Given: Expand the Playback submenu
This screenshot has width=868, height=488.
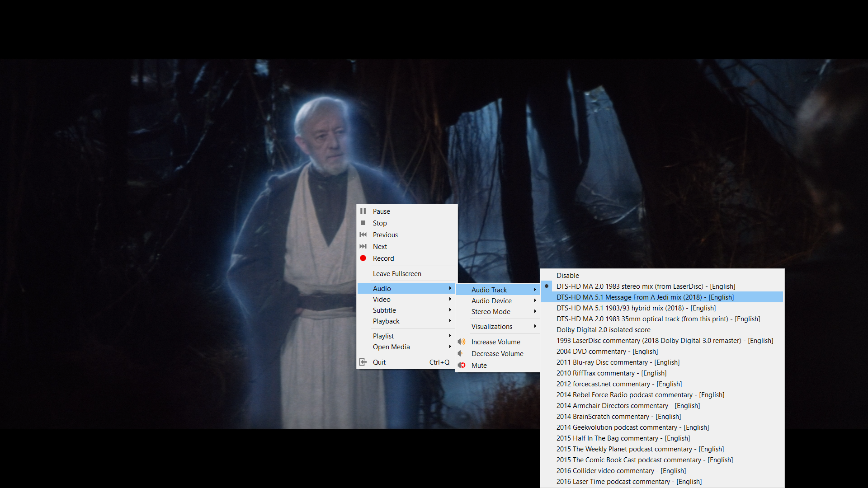Looking at the screenshot, I should pos(406,321).
